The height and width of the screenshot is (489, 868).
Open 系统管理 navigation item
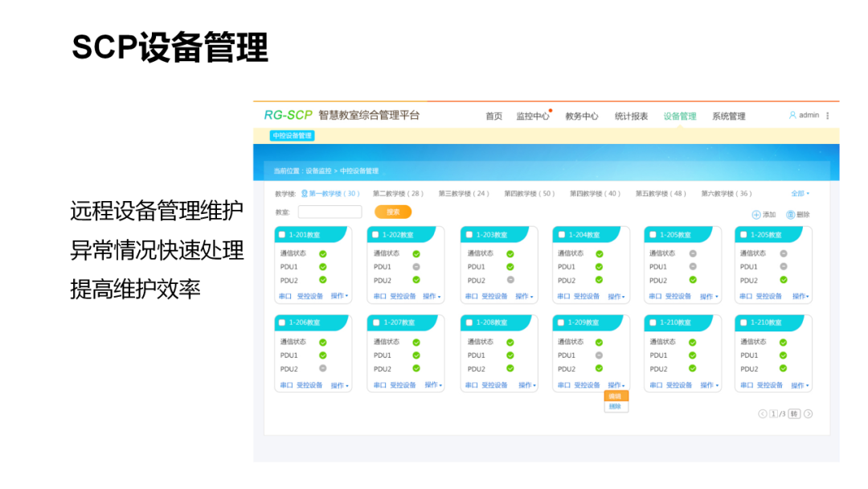(x=728, y=117)
